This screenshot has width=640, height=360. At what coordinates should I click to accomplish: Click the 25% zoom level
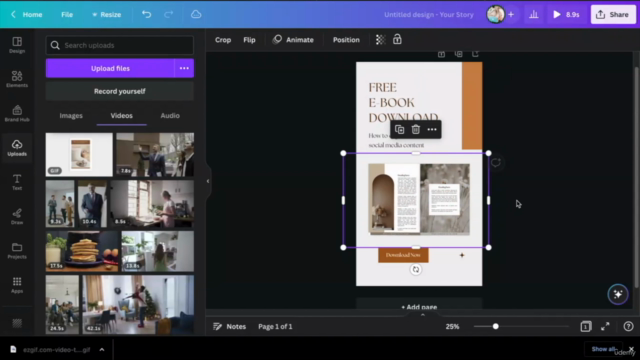pos(452,326)
